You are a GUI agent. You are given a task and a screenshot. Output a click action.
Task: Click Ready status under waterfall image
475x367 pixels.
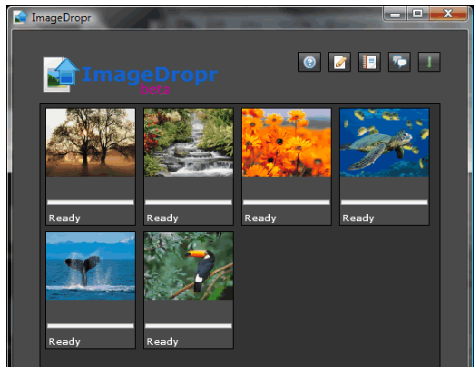(163, 218)
